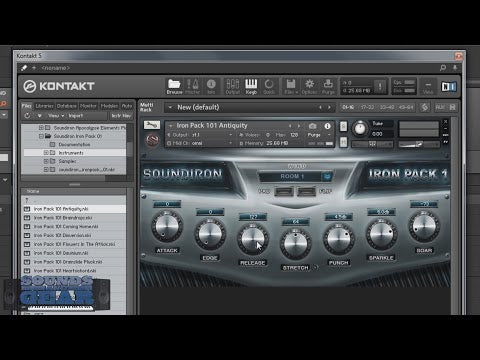Click the next multi arrow beside New (default)
480x360 pixels.
pyautogui.click(x=329, y=107)
